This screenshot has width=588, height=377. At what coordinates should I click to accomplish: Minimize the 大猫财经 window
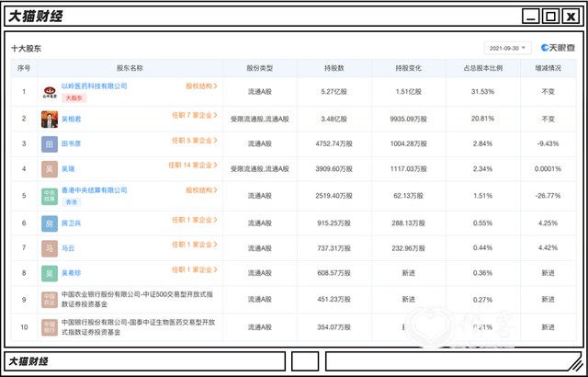point(531,17)
